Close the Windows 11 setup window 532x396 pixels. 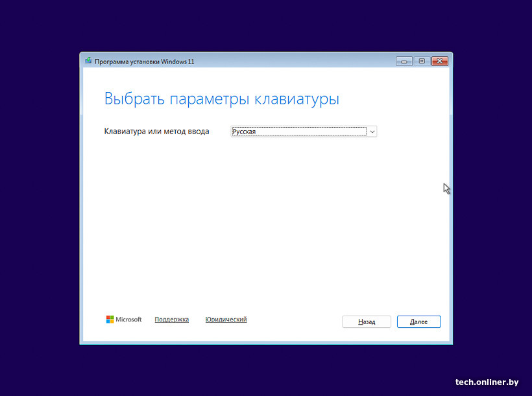point(440,61)
